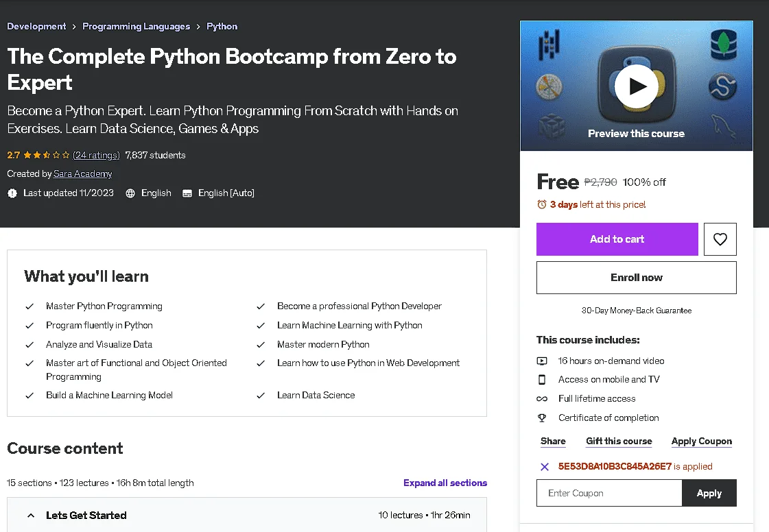This screenshot has height=532, width=769.
Task: Click Apply Coupon link
Action: tap(701, 442)
